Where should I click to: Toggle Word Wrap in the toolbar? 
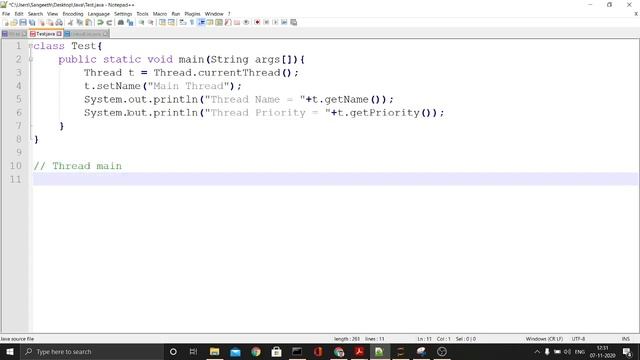coord(182,22)
